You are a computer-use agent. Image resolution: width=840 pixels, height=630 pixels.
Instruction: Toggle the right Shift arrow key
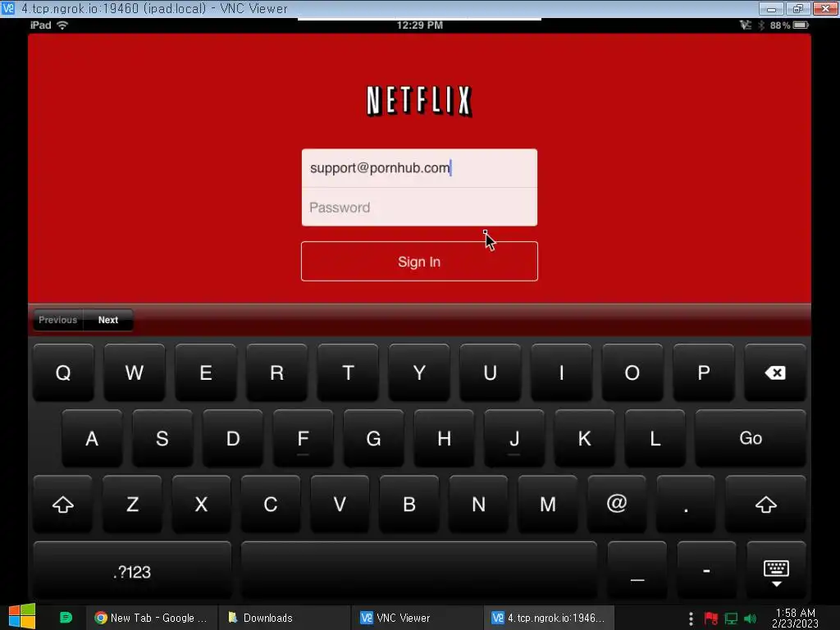pyautogui.click(x=765, y=504)
